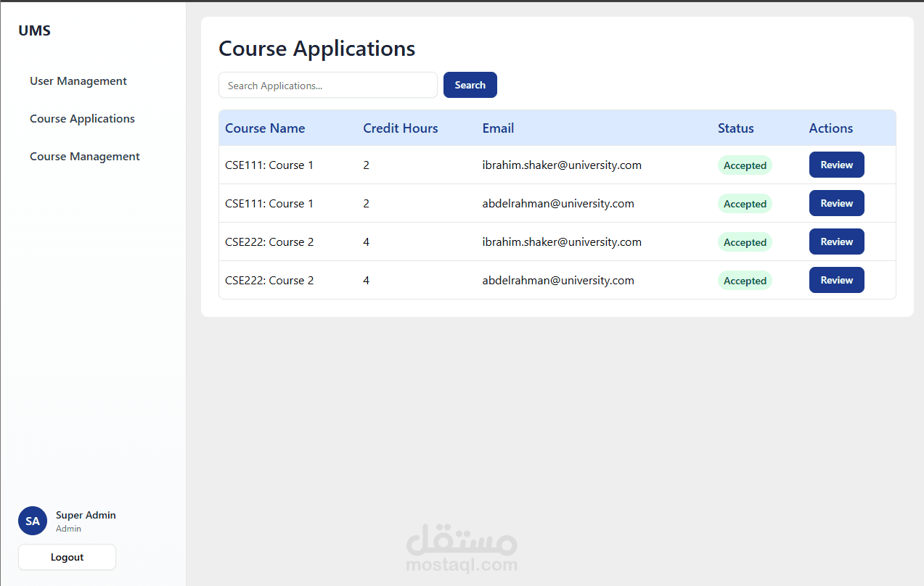Click CSE111: Course 1 in abdelrahman's row
Screen dimensions: 924x586
pos(269,203)
